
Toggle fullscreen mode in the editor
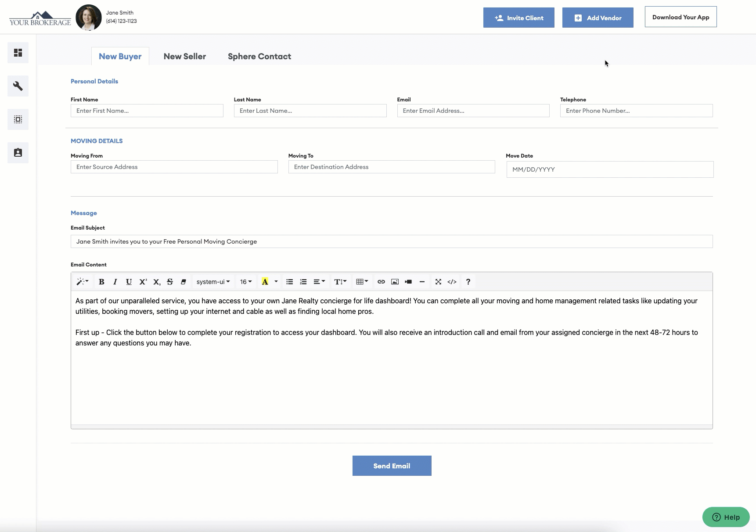[439, 282]
